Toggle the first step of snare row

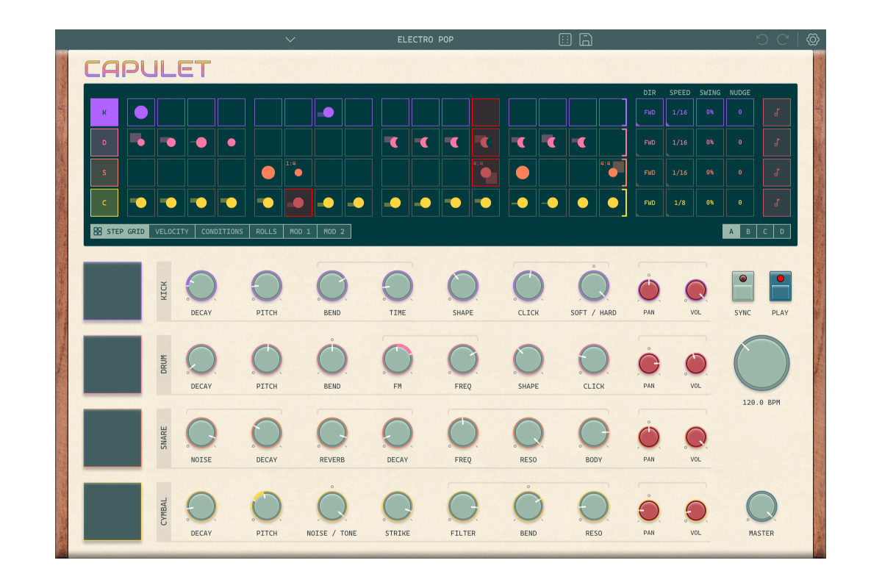click(141, 173)
